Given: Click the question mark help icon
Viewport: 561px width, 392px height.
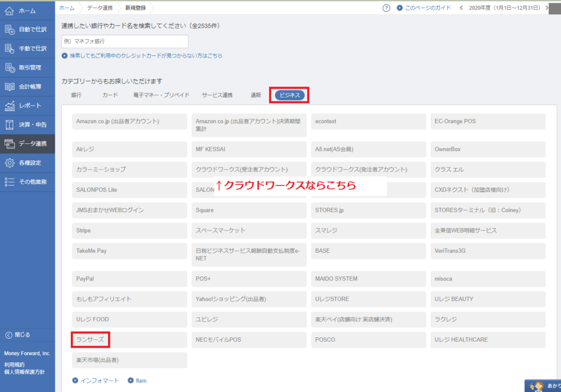Looking at the screenshot, I should tap(386, 8).
